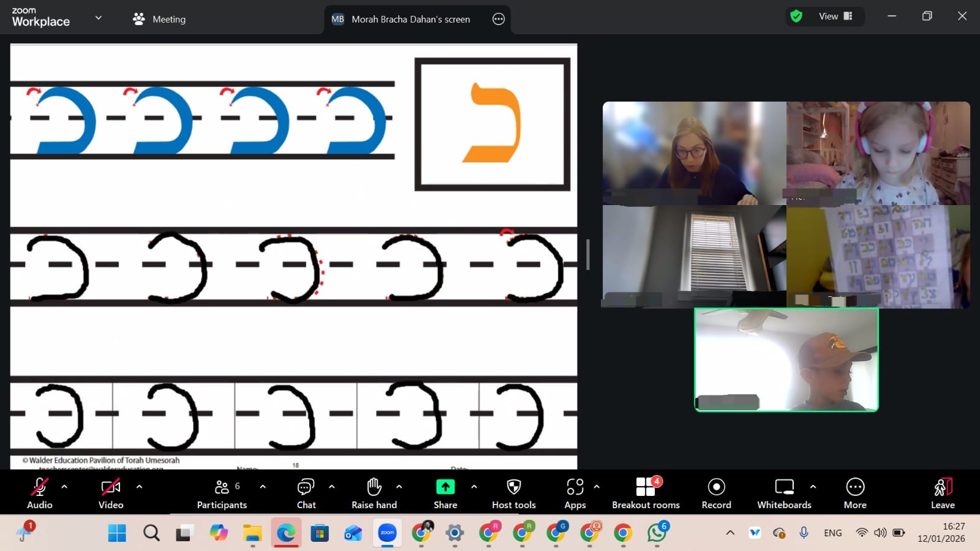Select the video tile of boy in cap
980x551 pixels.
point(786,360)
